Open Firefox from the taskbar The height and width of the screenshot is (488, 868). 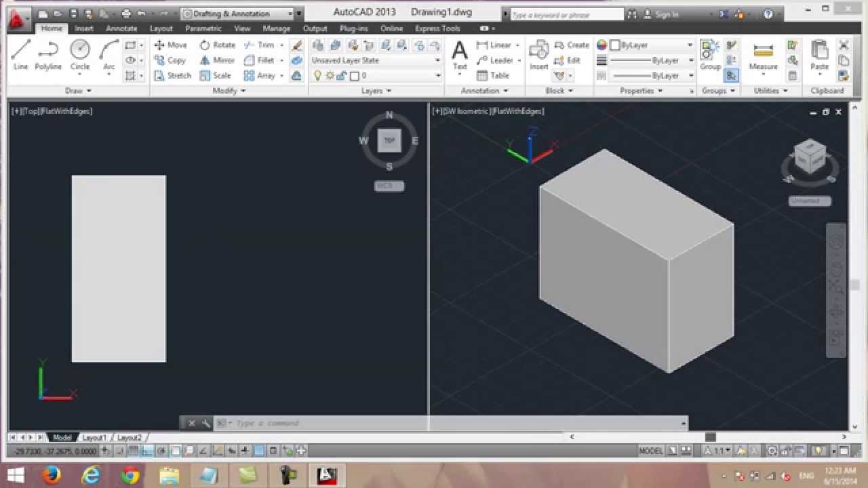[52, 475]
